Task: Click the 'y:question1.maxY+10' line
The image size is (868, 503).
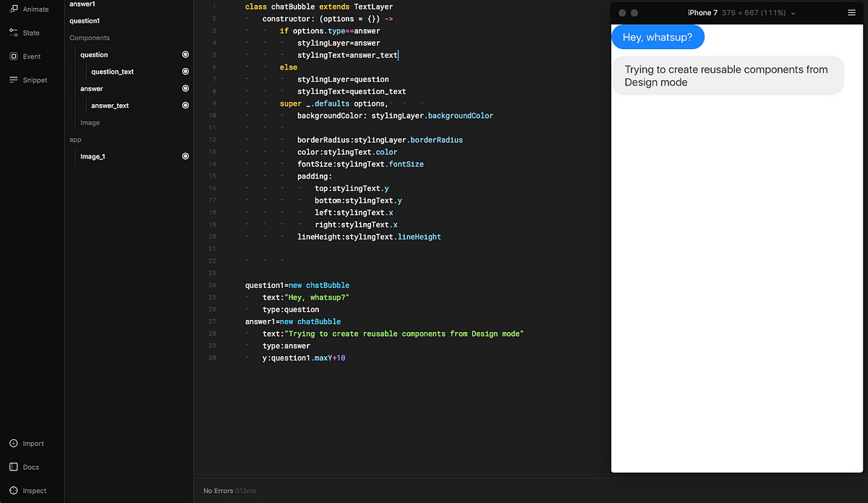Action: [304, 358]
